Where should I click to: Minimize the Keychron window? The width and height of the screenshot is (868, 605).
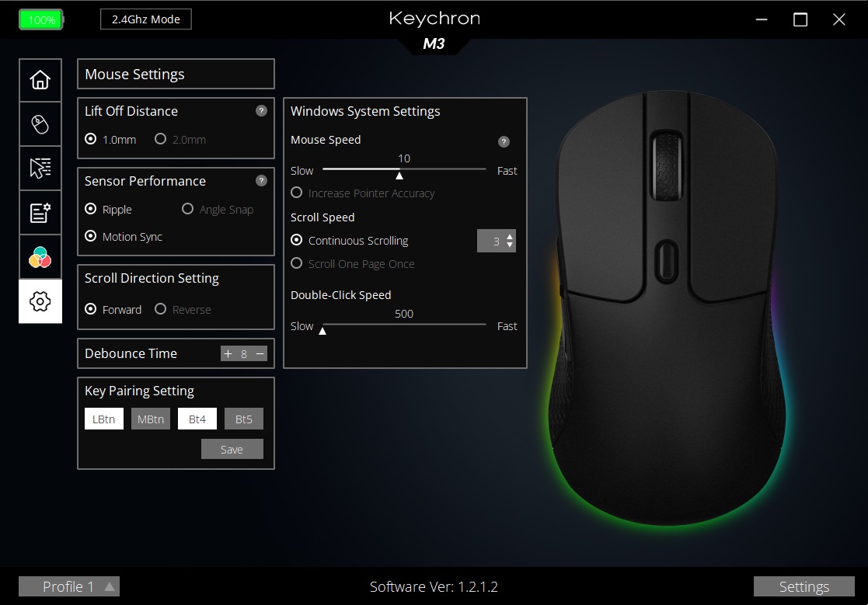click(x=762, y=20)
